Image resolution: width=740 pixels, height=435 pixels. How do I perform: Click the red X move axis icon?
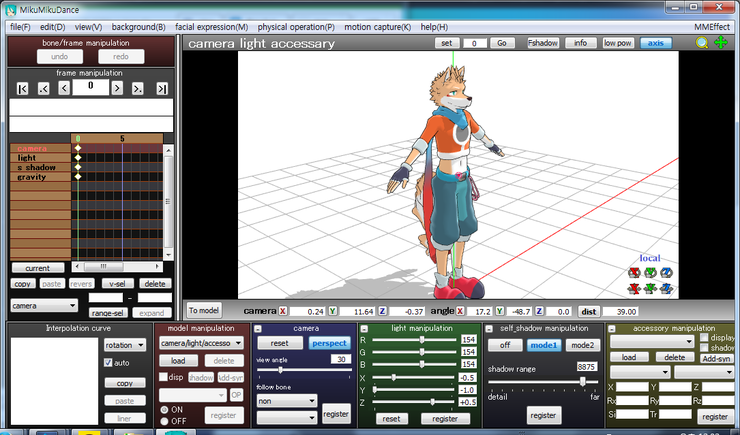tap(634, 288)
